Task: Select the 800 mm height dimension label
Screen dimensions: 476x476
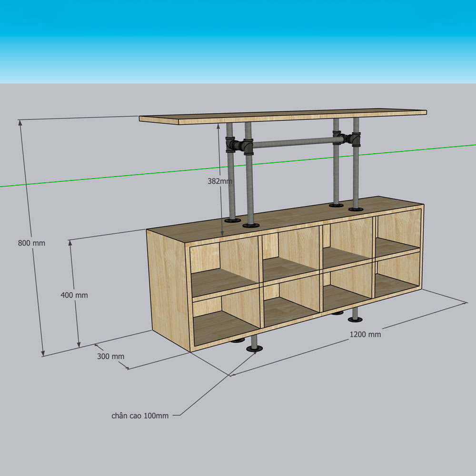Action: pyautogui.click(x=31, y=243)
